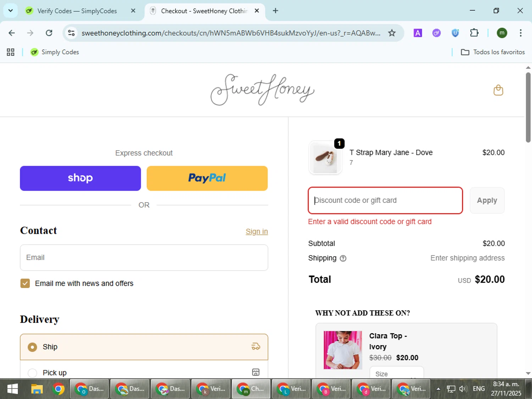Screen dimensions: 532x399
Task: Click the Pick up store icon
Action: (x=256, y=372)
